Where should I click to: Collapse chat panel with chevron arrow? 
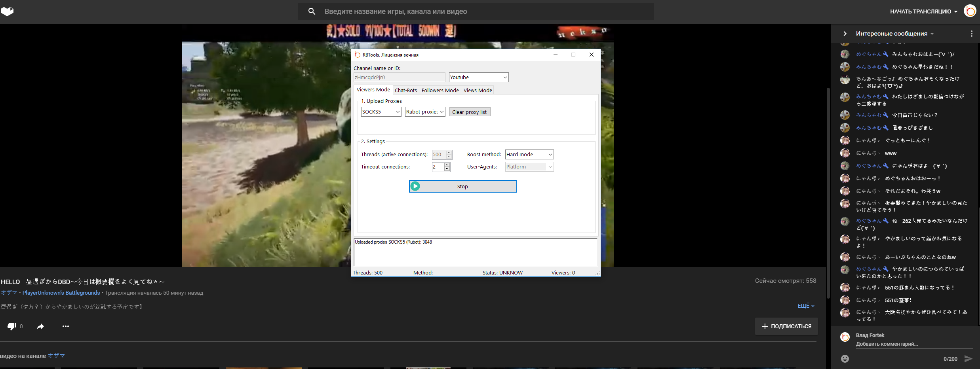pyautogui.click(x=845, y=34)
